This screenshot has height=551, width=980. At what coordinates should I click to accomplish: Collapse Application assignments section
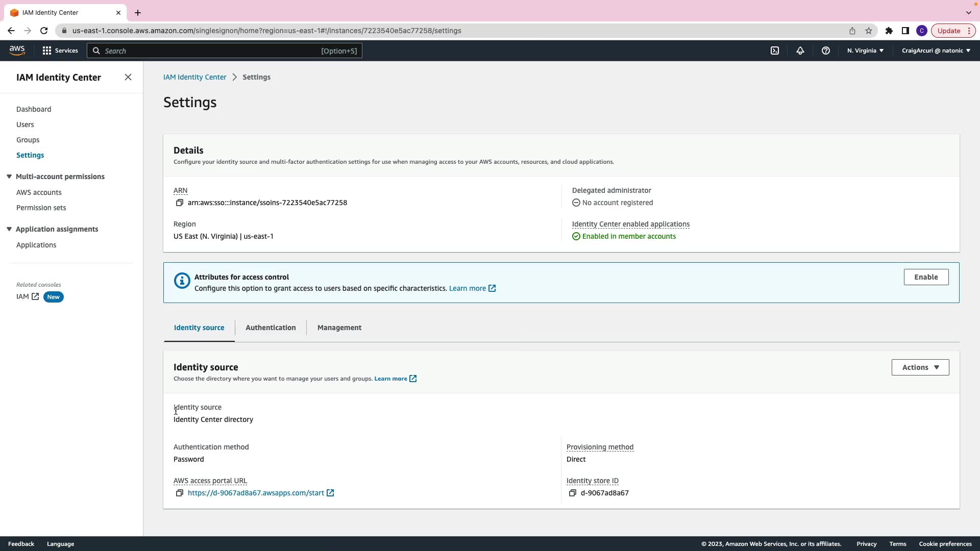tap(9, 229)
